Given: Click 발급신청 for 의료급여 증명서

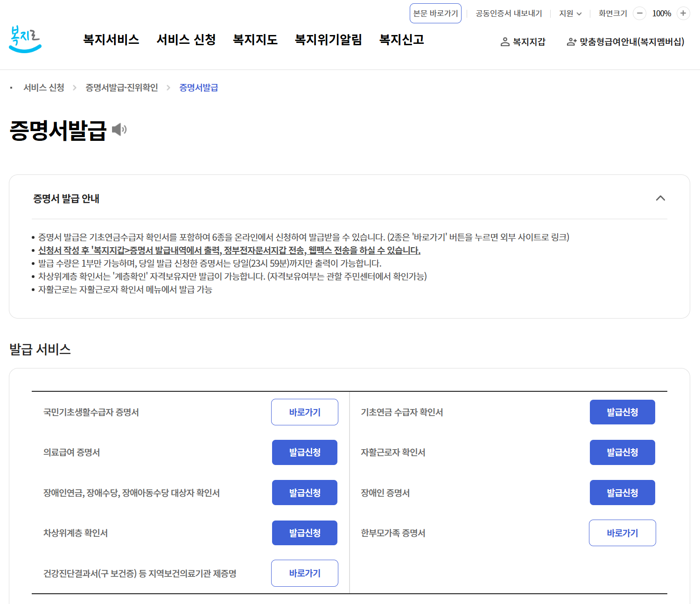Looking at the screenshot, I should 304,452.
